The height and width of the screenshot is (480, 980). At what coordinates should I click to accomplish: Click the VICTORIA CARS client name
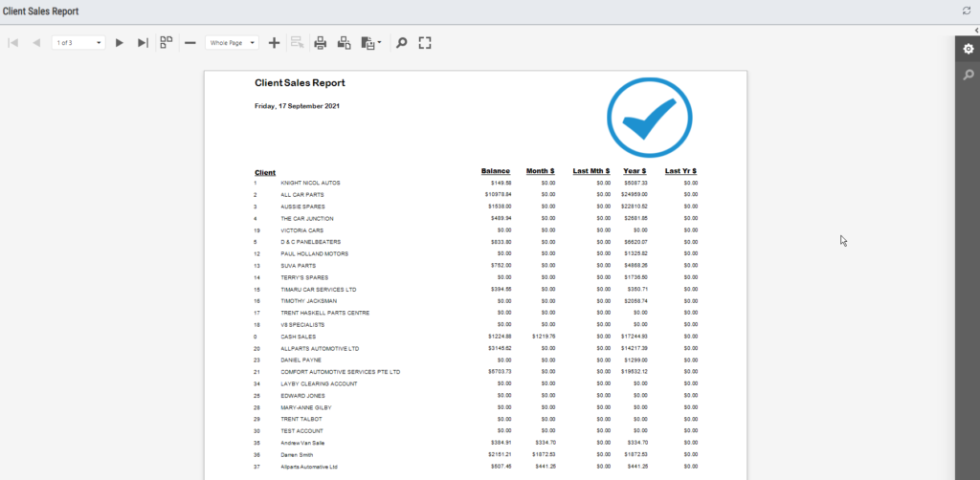[x=301, y=230]
